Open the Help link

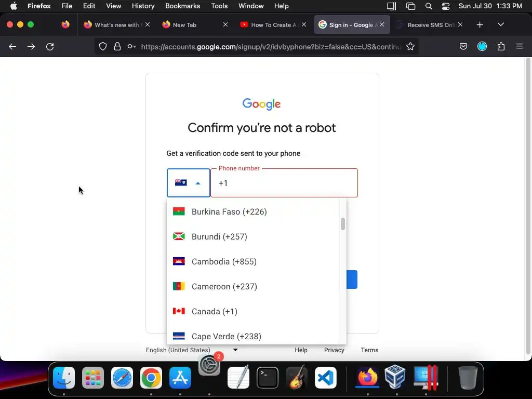[301, 350]
